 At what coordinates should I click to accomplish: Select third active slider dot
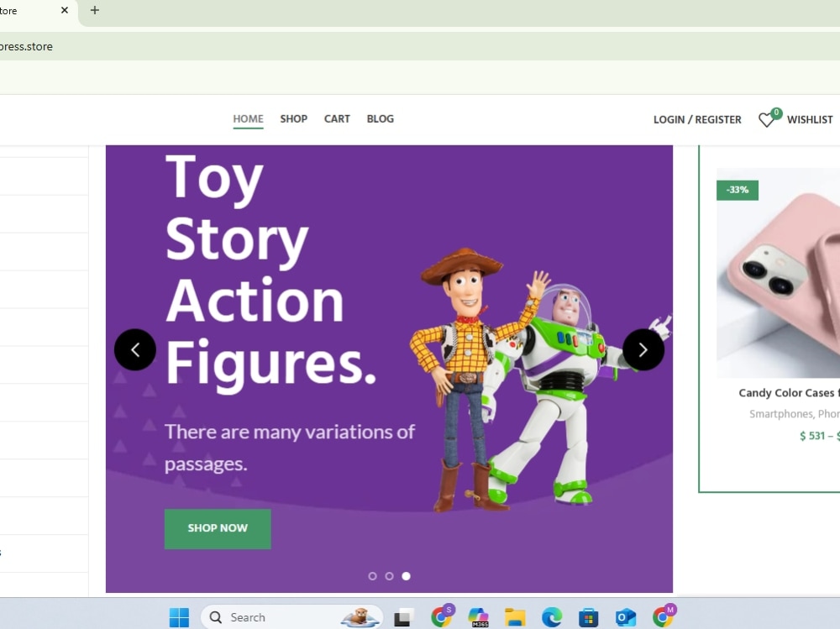point(406,576)
